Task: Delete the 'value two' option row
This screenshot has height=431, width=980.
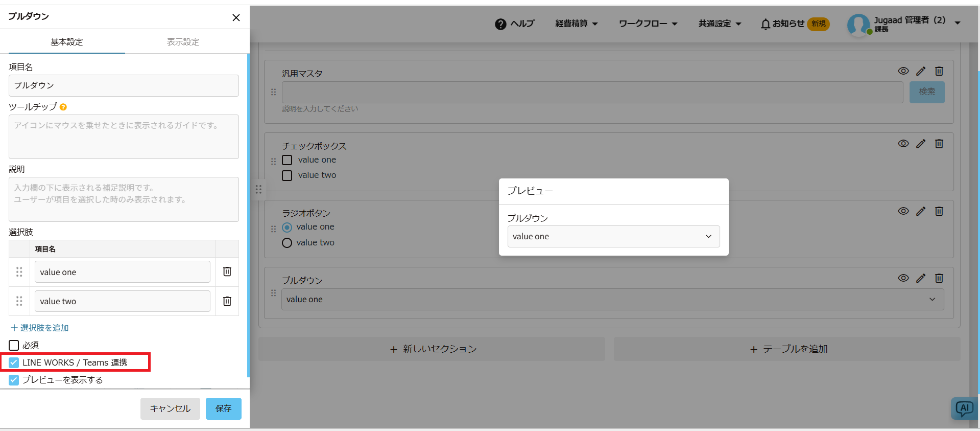Action: pyautogui.click(x=227, y=301)
